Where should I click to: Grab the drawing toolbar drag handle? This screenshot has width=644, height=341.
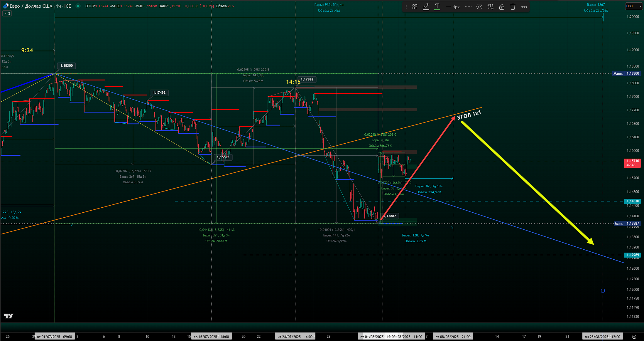[x=406, y=7]
